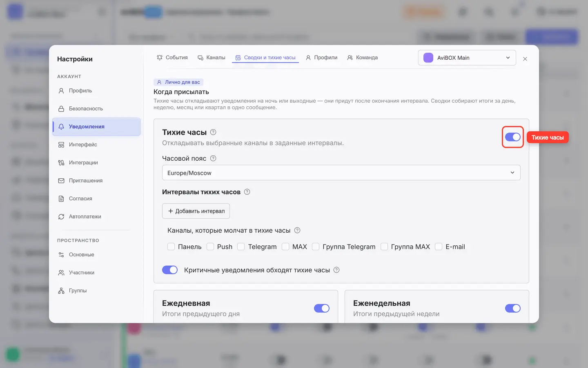Click help icon beside Каналы, которые молчат
Screen dimensions: 588x368
[x=297, y=230]
